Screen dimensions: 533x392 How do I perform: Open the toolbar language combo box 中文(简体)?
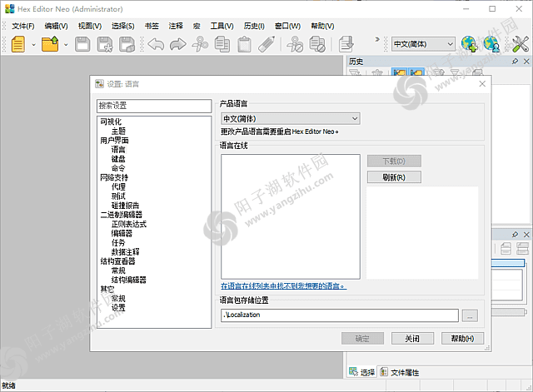click(x=423, y=44)
